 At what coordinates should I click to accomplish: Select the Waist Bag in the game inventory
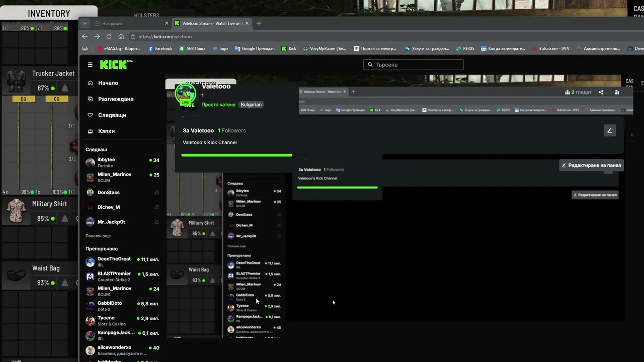[x=40, y=276]
